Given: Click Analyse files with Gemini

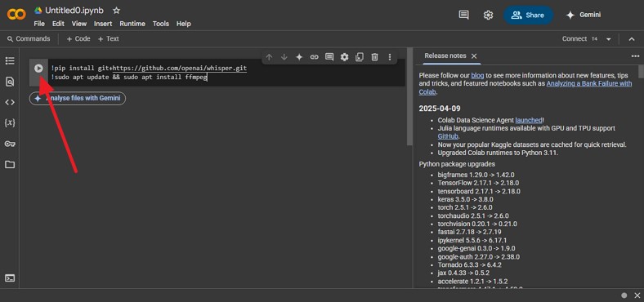Looking at the screenshot, I should [x=77, y=99].
